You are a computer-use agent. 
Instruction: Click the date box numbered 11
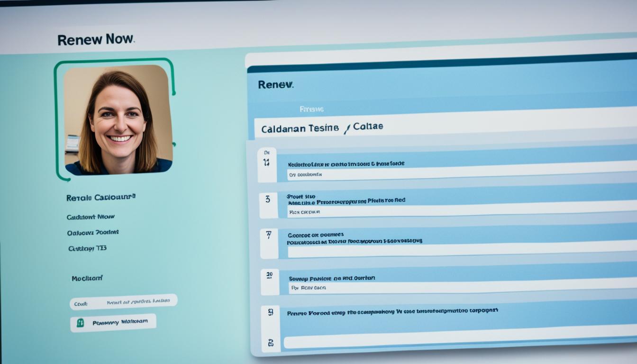point(267,164)
